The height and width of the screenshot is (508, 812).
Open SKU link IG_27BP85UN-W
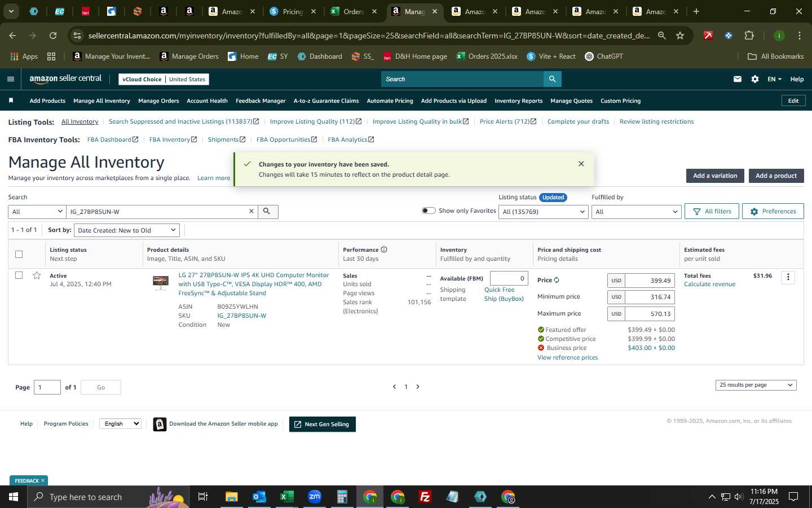coord(242,316)
